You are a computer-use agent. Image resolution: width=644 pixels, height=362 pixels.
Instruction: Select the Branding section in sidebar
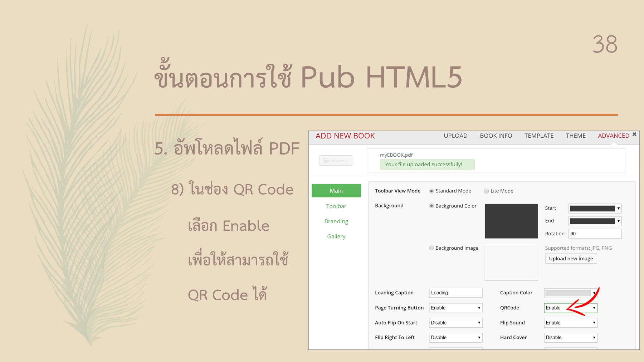tap(336, 221)
